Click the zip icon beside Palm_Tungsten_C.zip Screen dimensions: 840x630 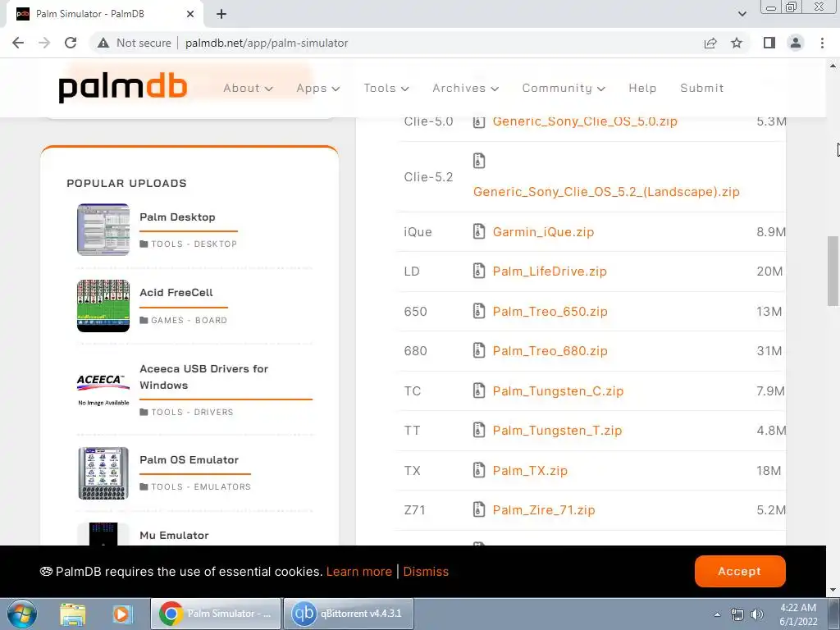[479, 390]
